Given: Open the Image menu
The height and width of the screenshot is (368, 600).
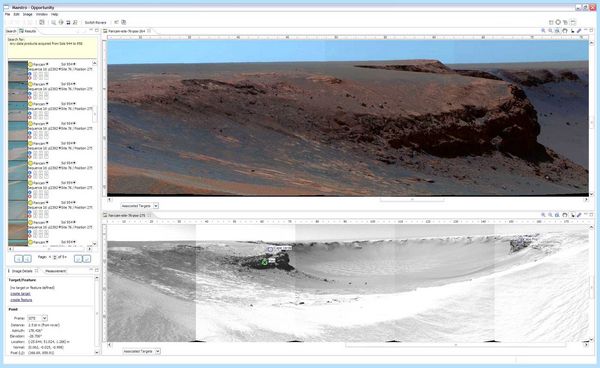Looking at the screenshot, I should point(28,14).
